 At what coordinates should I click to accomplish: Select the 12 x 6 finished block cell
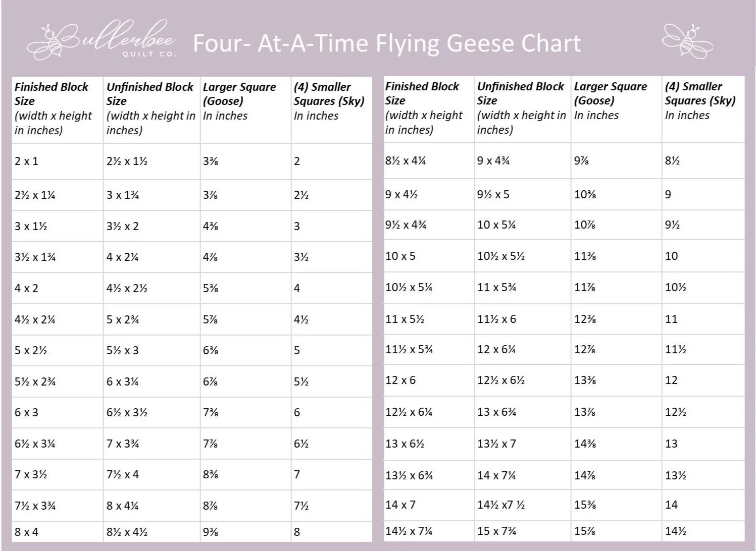[429, 380]
